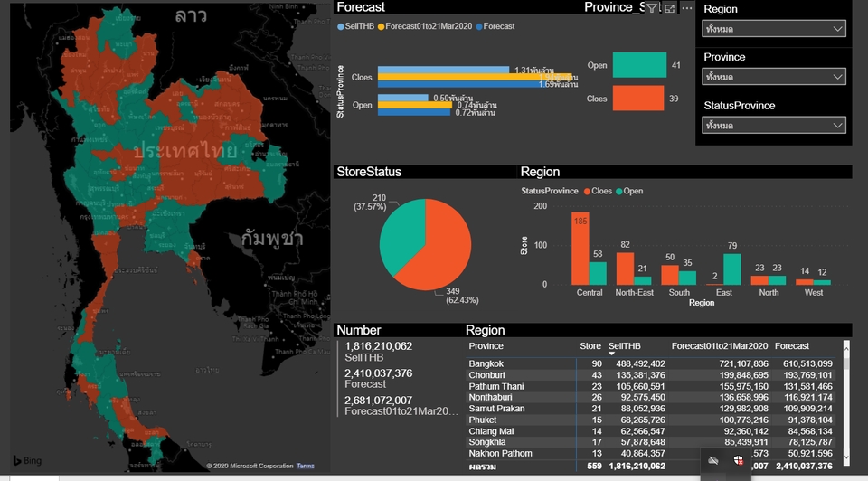Viewport: 868px width, 481px height.
Task: Select the Chiang Mai table row
Action: [x=650, y=431]
